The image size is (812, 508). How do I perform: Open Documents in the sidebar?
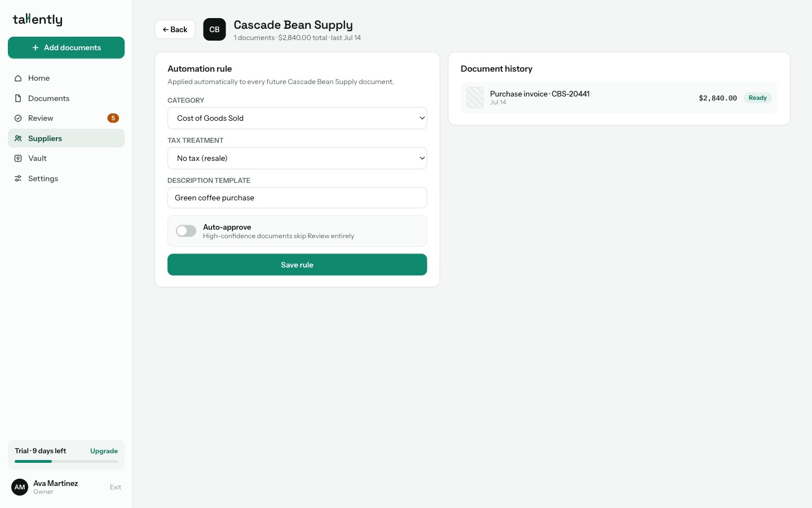click(x=66, y=98)
